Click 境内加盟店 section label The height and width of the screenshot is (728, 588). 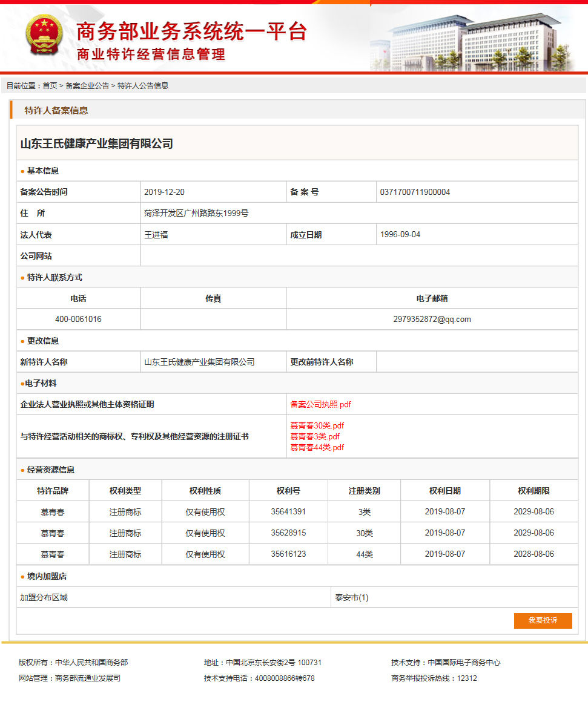[47, 576]
